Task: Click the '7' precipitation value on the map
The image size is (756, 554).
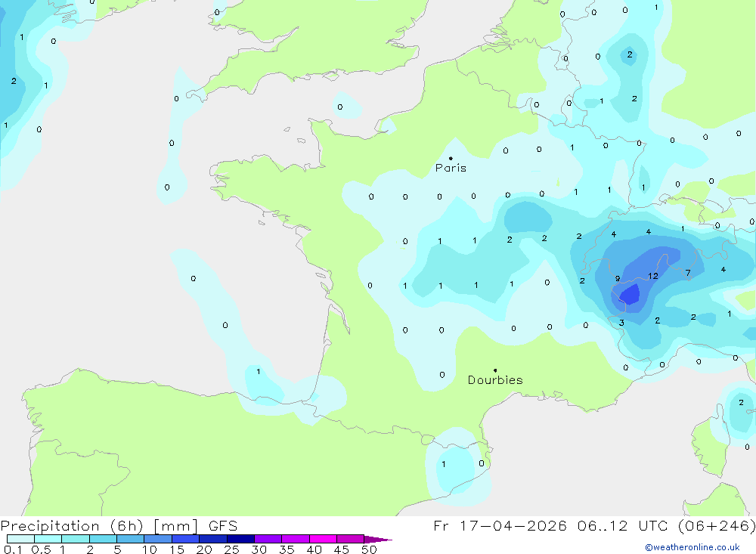Action: tap(688, 273)
